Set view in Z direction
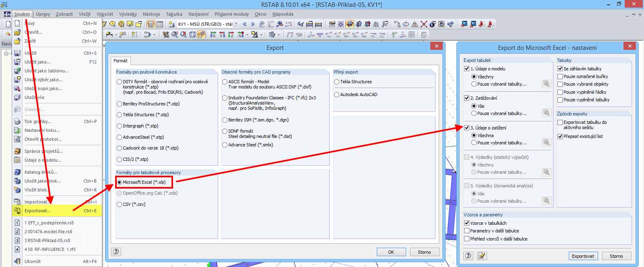 coord(231,35)
